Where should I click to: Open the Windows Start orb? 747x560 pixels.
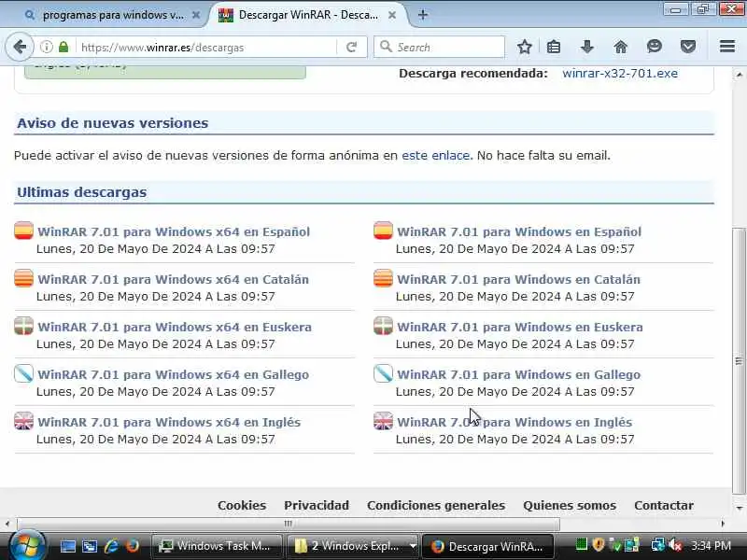(x=27, y=545)
